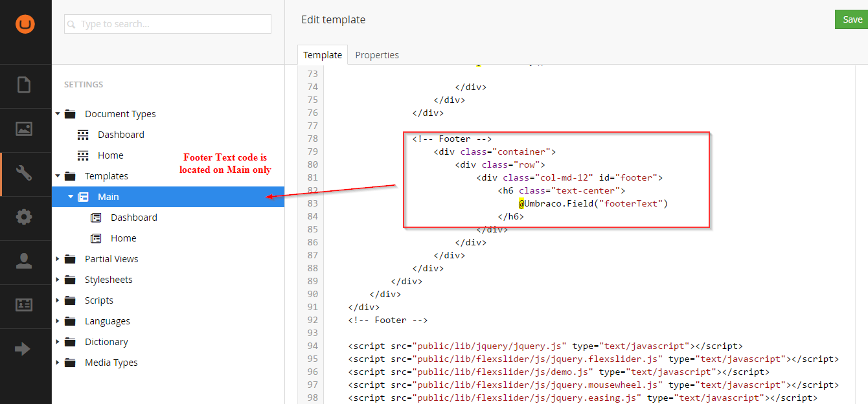Click the div id="footer" code line
The width and height of the screenshot is (868, 404).
570,177
